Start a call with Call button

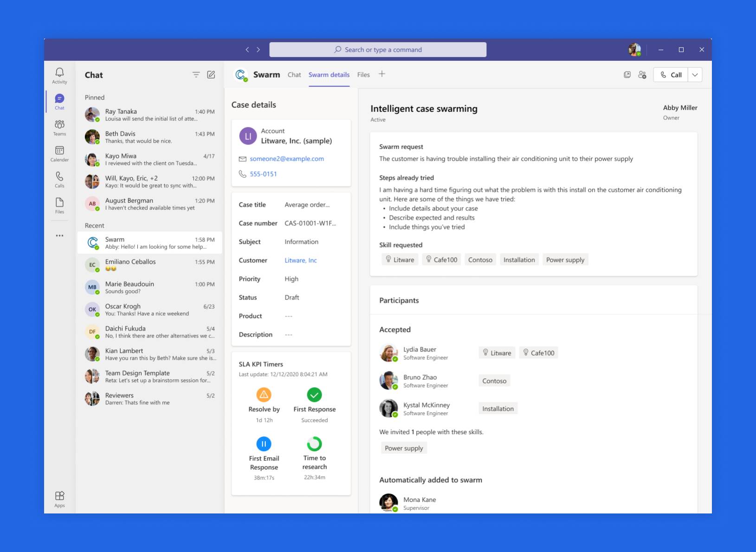pyautogui.click(x=671, y=75)
